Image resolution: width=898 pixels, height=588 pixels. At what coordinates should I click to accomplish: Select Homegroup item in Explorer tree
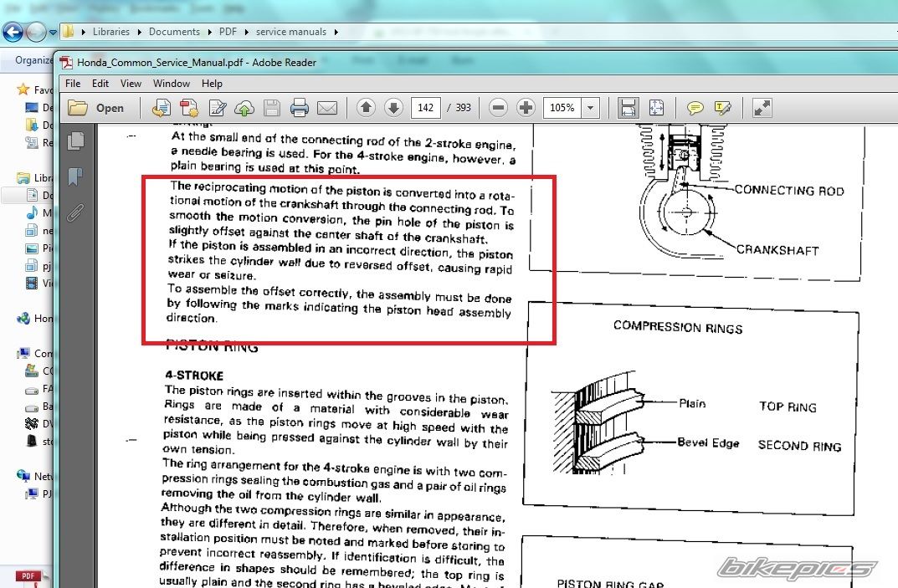[x=34, y=319]
